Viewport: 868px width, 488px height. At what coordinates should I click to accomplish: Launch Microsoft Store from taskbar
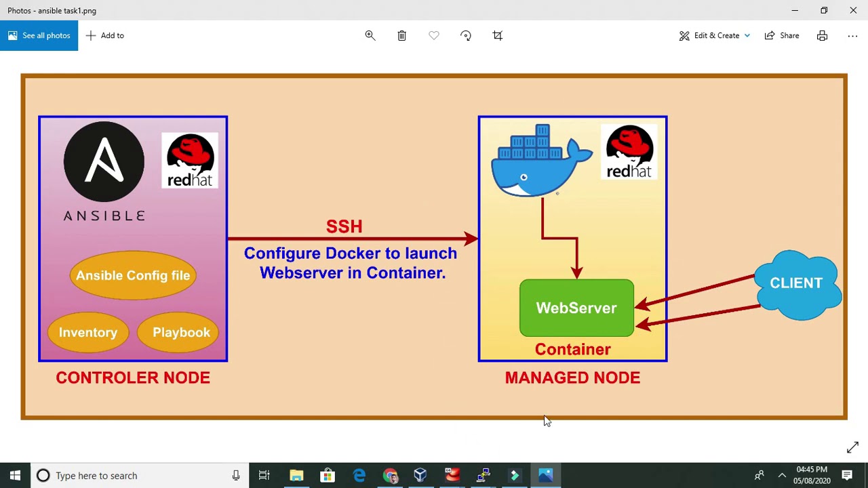328,475
